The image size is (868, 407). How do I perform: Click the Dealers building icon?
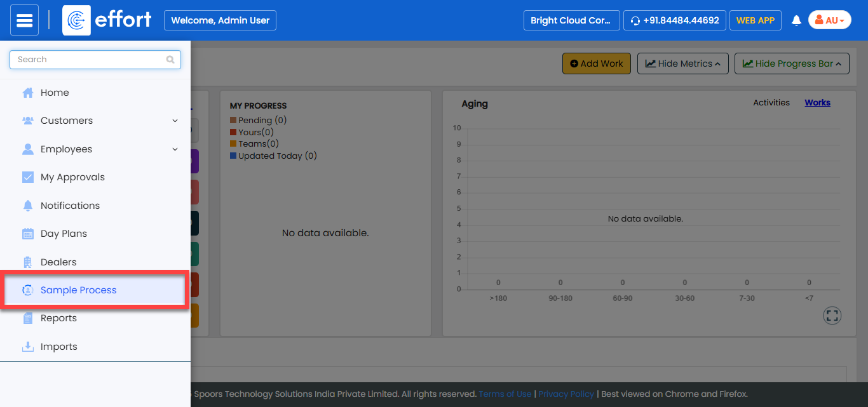pos(28,262)
